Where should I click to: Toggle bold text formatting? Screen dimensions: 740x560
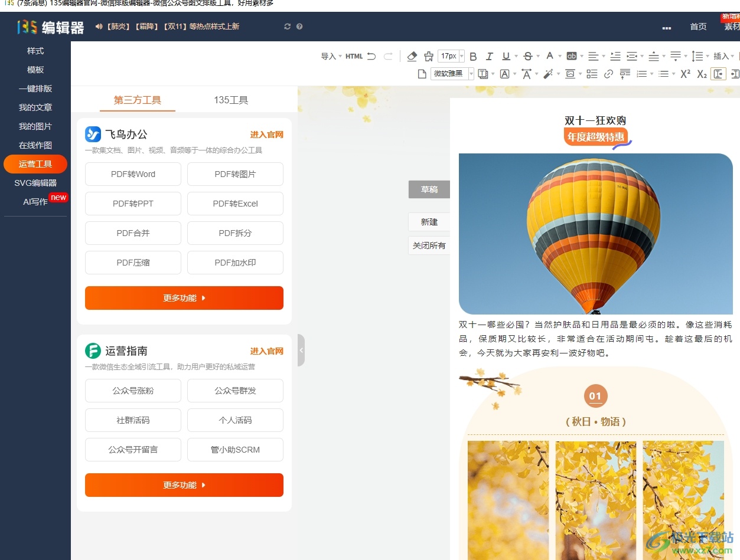pos(473,56)
